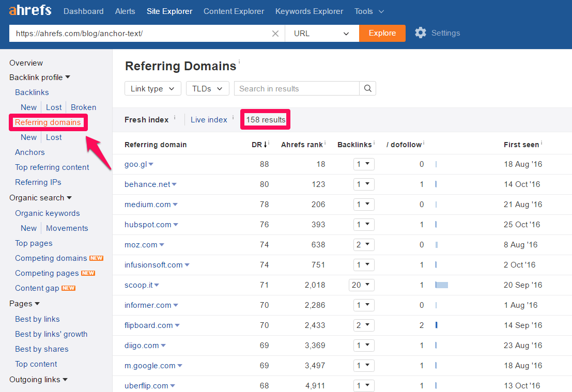Screen dimensions: 572x392
Task: Open Alerts page
Action: tap(125, 11)
